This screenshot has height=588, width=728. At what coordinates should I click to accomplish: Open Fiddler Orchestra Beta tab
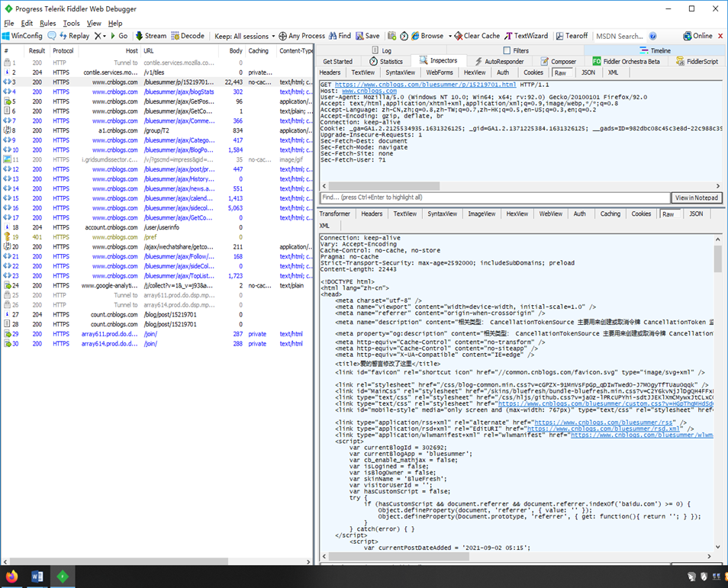[x=627, y=61]
